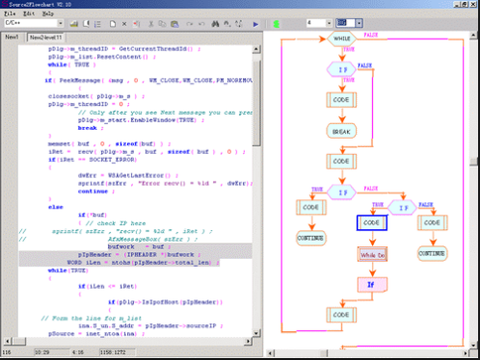
Task: Click the top WHILE flowchart node
Action: click(342, 39)
